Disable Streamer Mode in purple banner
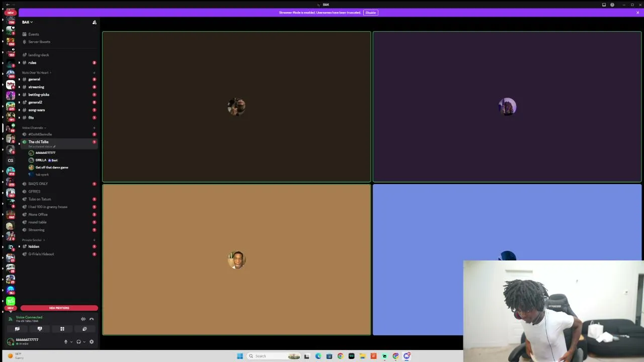Screen dimensions: 644x362 tap(371, 13)
